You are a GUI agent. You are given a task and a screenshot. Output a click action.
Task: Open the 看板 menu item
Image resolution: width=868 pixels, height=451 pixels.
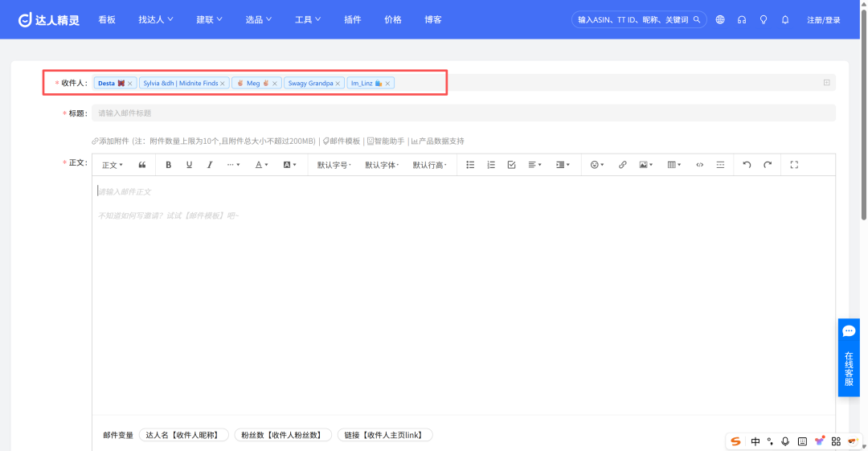(x=107, y=19)
